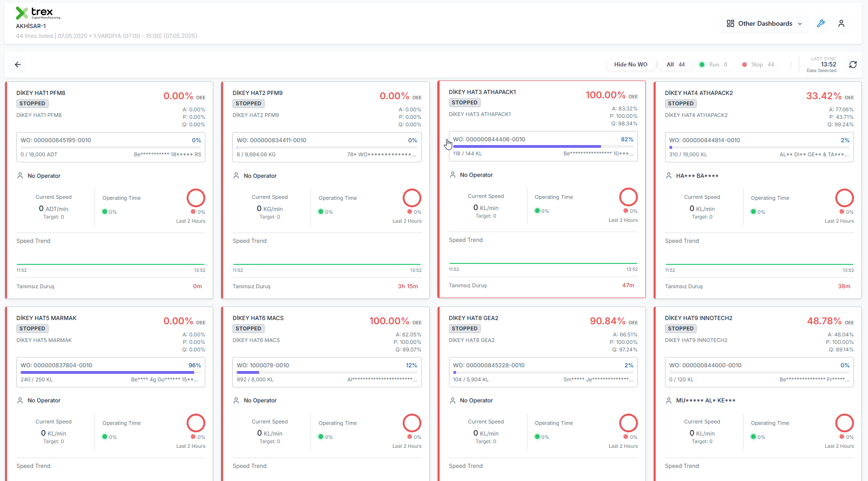Select the 3h 15m Tanımsız Duruş duration

(x=408, y=286)
